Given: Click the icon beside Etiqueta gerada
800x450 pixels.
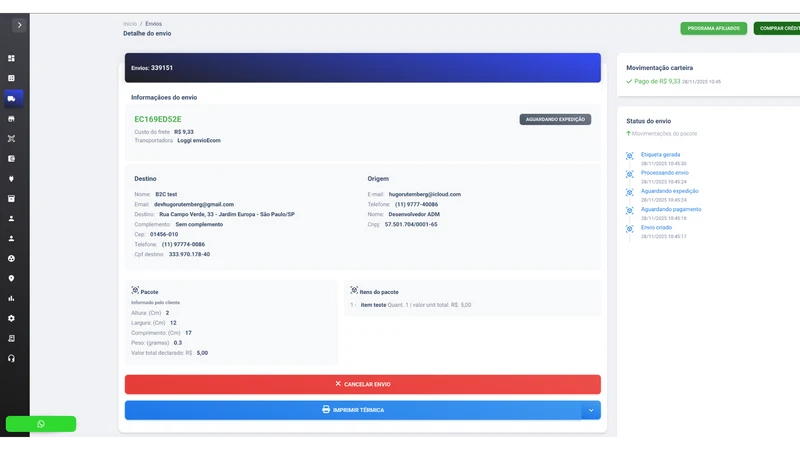Looking at the screenshot, I should pos(630,156).
